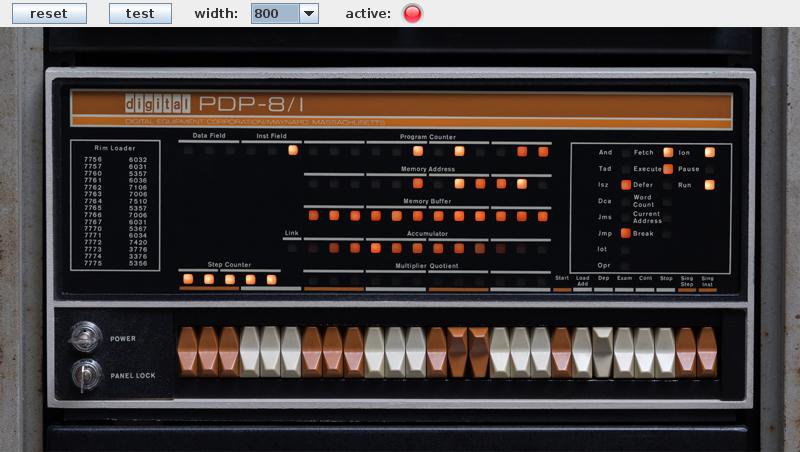Toggle the raised Switch Register bit 8 switch
Screen dimensions: 800x452
478,352
